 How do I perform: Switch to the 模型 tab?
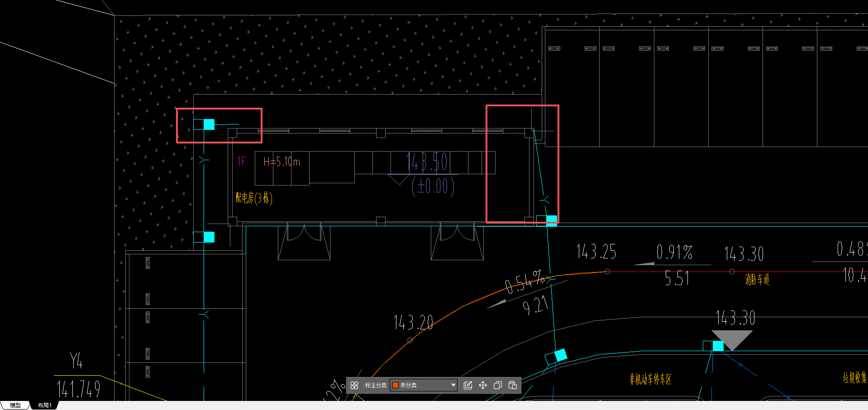tap(15, 405)
